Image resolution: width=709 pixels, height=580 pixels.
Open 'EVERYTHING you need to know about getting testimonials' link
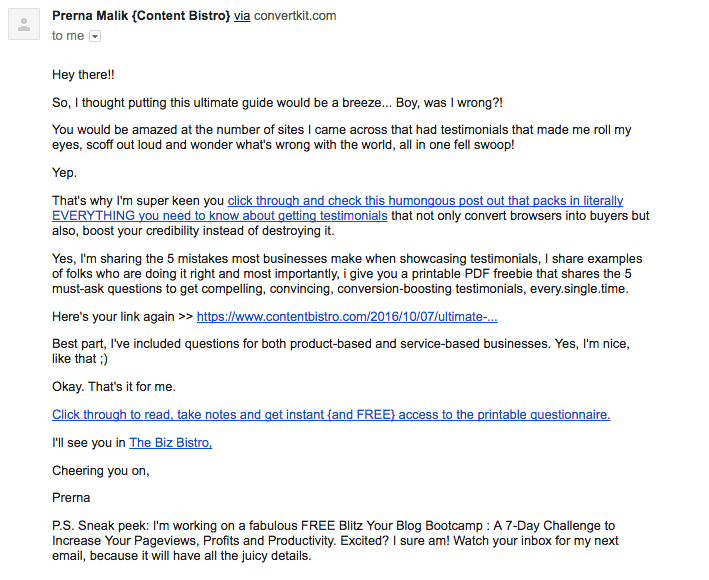pyautogui.click(x=220, y=216)
